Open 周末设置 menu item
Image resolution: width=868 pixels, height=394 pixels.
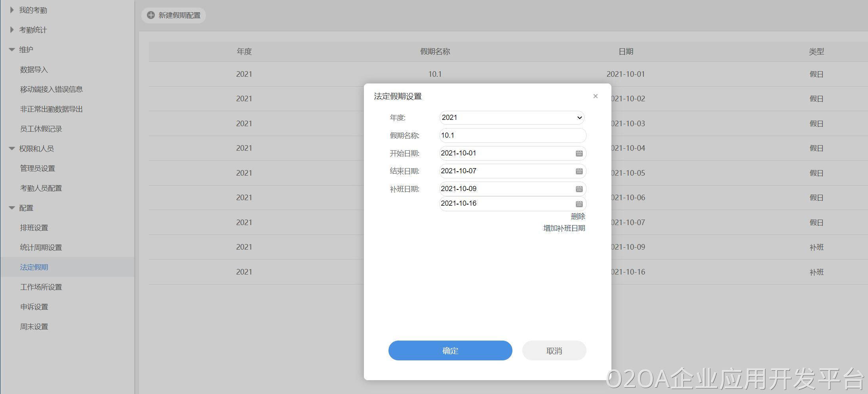click(34, 327)
